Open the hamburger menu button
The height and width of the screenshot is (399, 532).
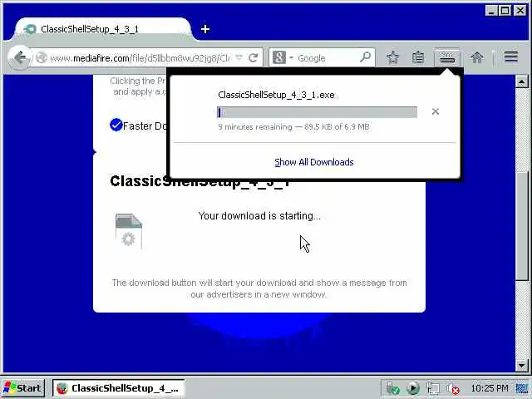click(511, 57)
